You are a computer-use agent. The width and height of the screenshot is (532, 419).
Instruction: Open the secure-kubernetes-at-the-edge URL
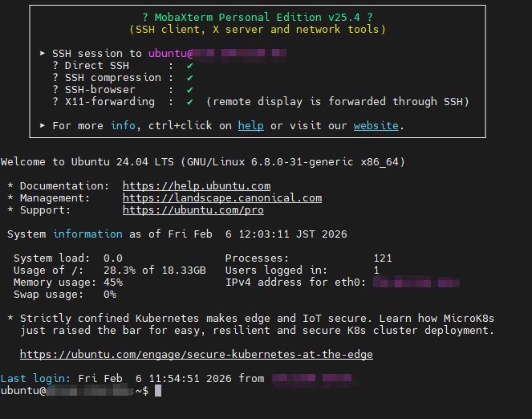[196, 355]
